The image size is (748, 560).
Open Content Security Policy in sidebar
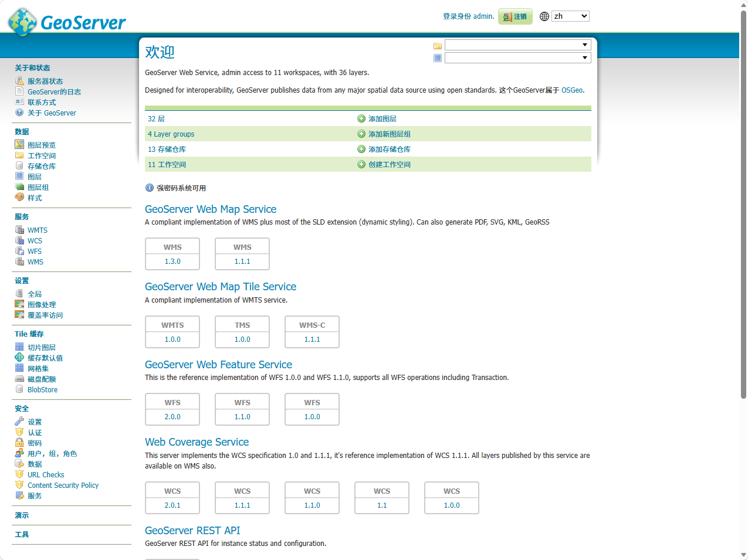(x=63, y=485)
